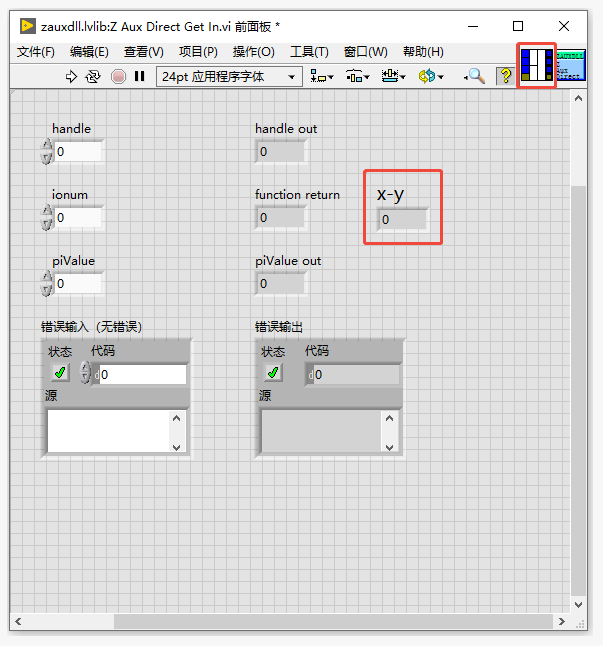Click the Run arrow button
The image size is (603, 646).
[71, 77]
